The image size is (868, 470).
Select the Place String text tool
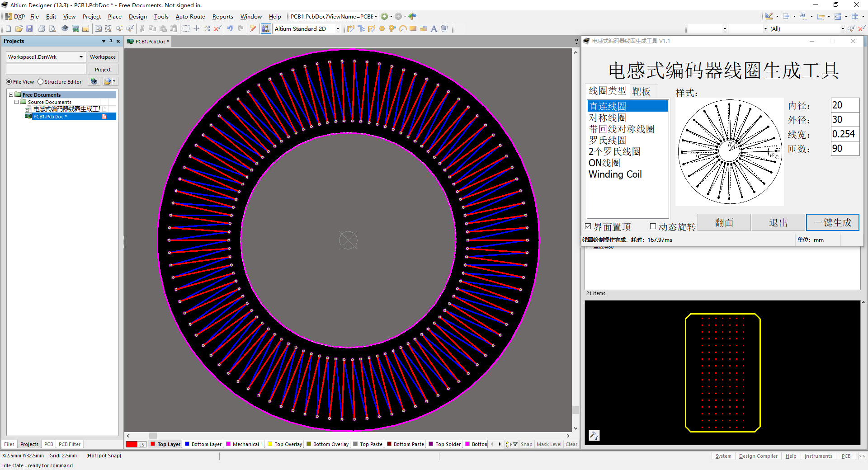(x=434, y=28)
